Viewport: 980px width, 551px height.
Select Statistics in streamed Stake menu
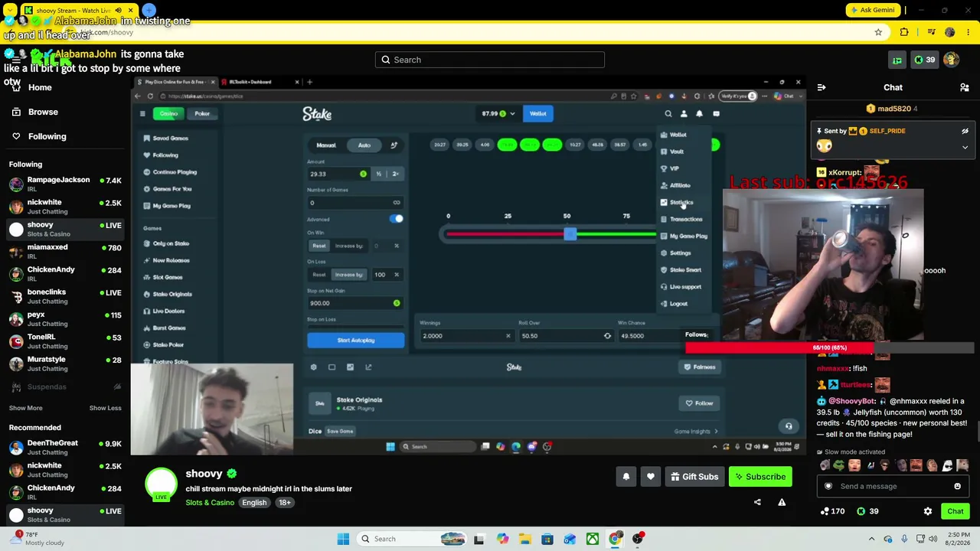pyautogui.click(x=681, y=202)
